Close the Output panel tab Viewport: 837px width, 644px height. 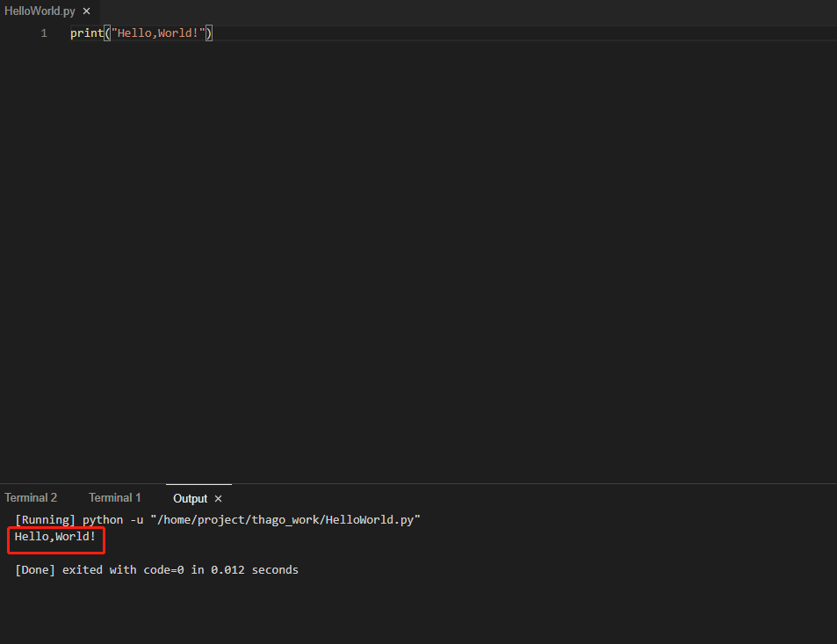(218, 499)
